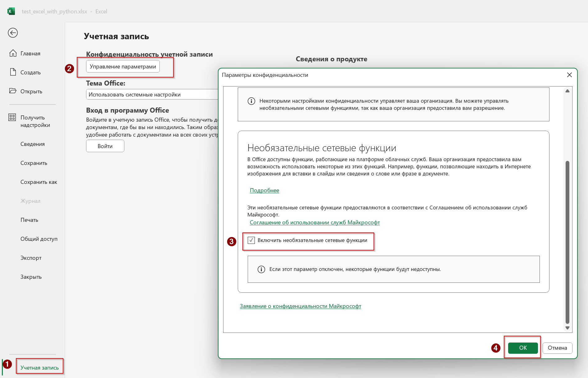Toggle Включить необязательные сетевые функции checkbox
588x378 pixels.
pos(251,240)
